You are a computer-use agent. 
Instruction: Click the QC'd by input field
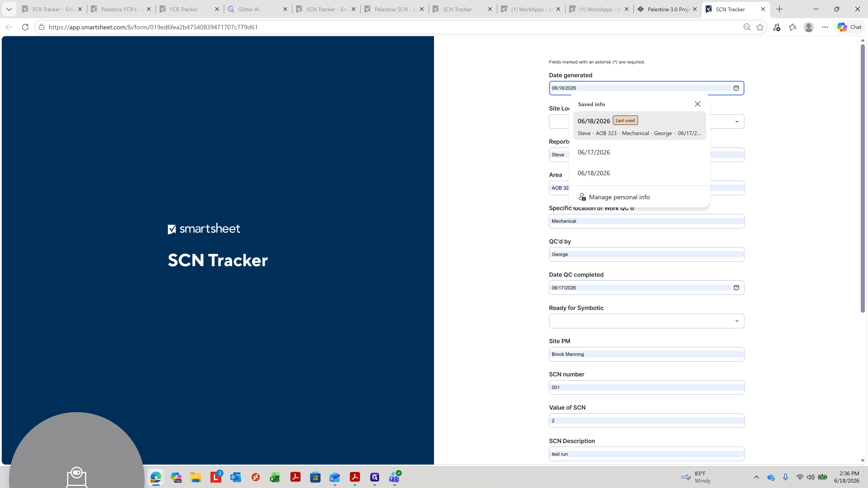pos(646,254)
